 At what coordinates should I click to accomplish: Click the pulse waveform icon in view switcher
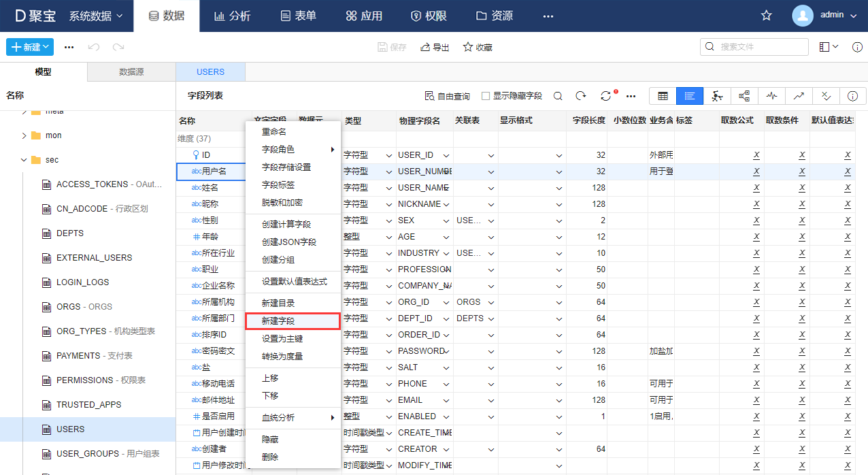coord(771,96)
